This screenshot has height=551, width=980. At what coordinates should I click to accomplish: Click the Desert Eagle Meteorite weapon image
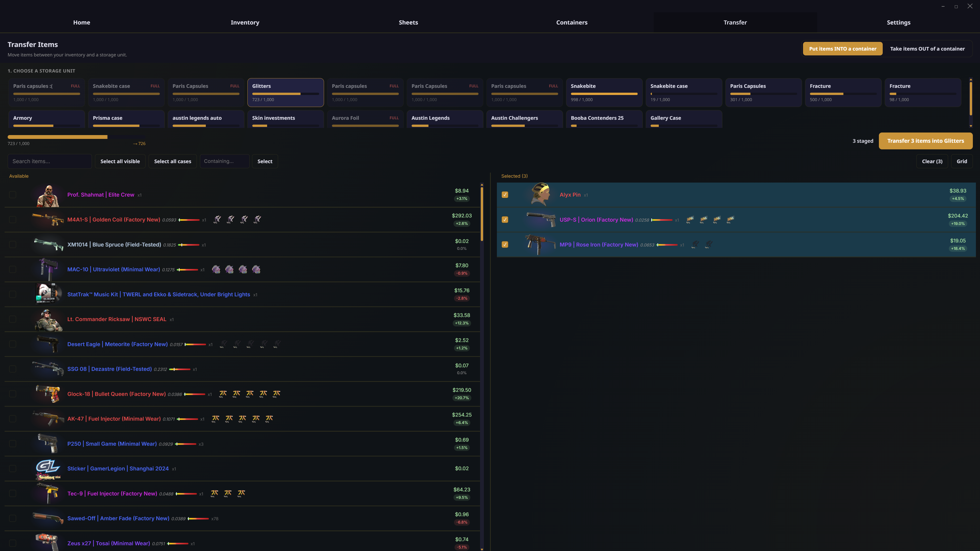[x=48, y=344]
